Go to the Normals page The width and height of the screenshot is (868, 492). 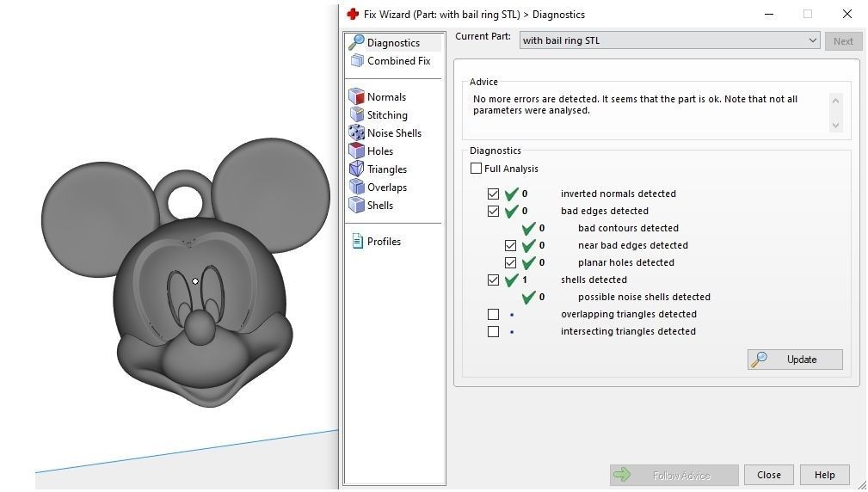coord(386,97)
